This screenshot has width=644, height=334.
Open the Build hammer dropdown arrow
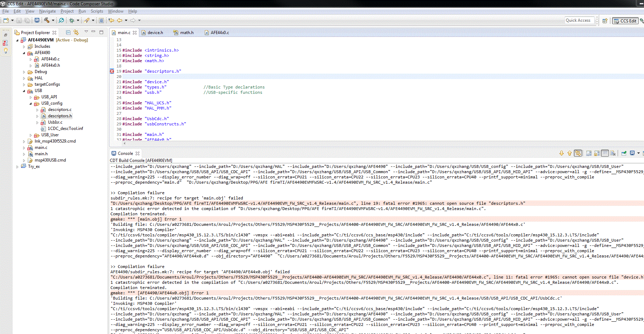53,20
